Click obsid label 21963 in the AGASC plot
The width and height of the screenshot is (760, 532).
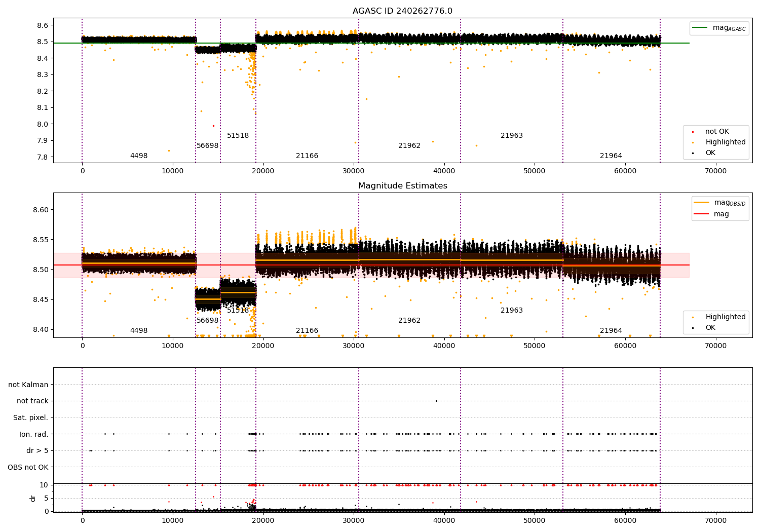pyautogui.click(x=512, y=136)
